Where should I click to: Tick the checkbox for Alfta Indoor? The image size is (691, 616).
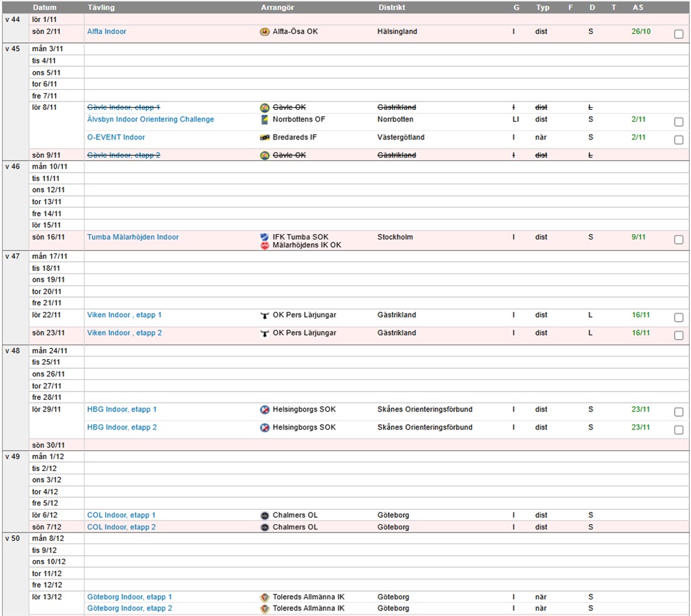tap(679, 34)
